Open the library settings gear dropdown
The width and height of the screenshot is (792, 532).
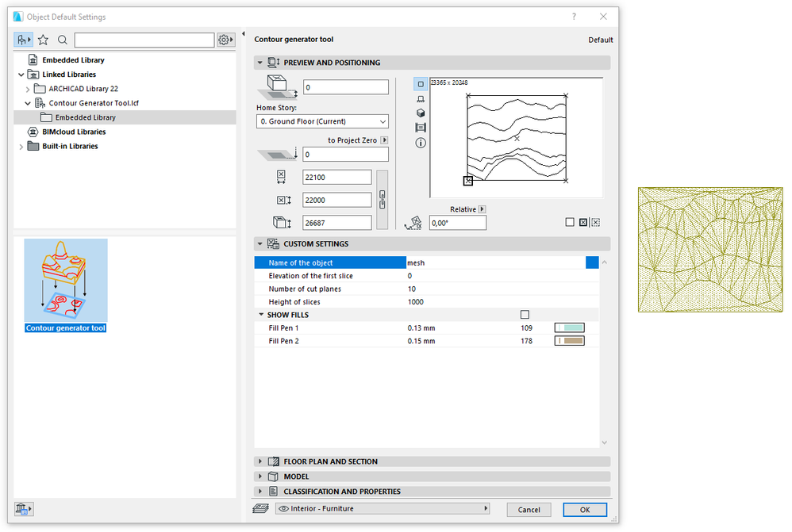click(226, 40)
